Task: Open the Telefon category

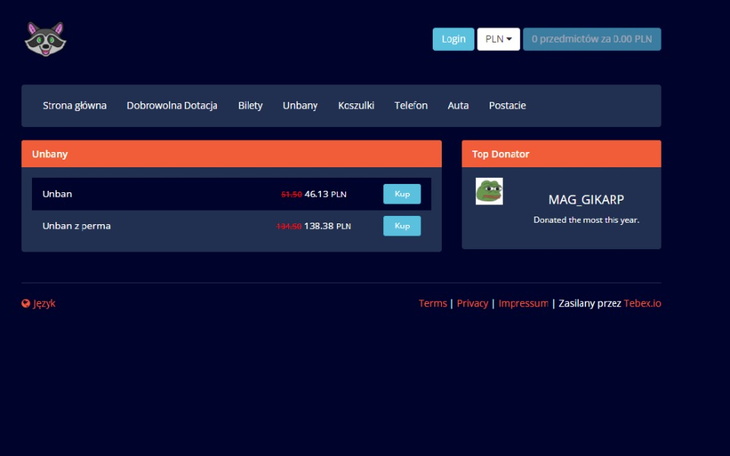Action: (x=411, y=105)
